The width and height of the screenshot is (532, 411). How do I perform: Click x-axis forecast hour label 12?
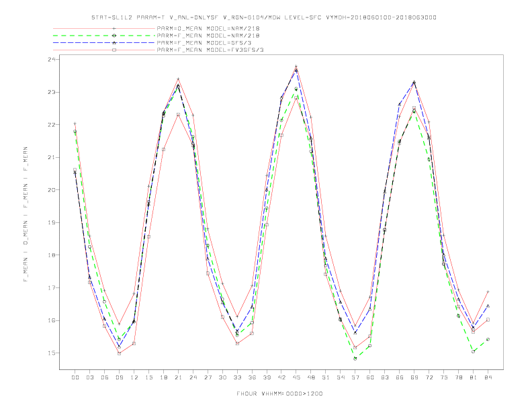click(134, 377)
